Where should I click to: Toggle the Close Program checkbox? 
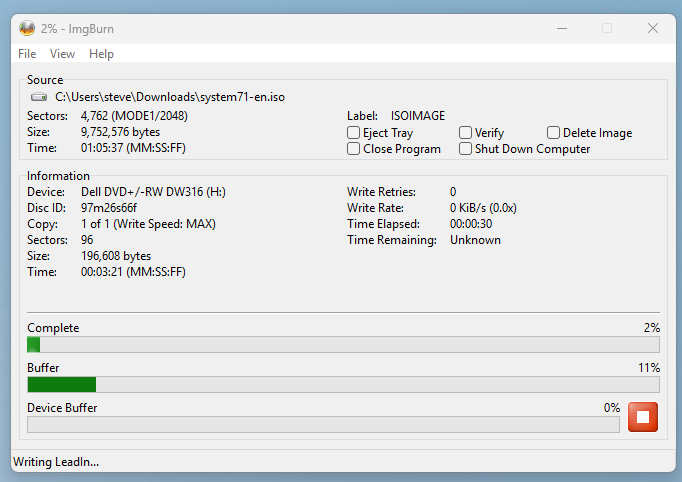(x=354, y=149)
